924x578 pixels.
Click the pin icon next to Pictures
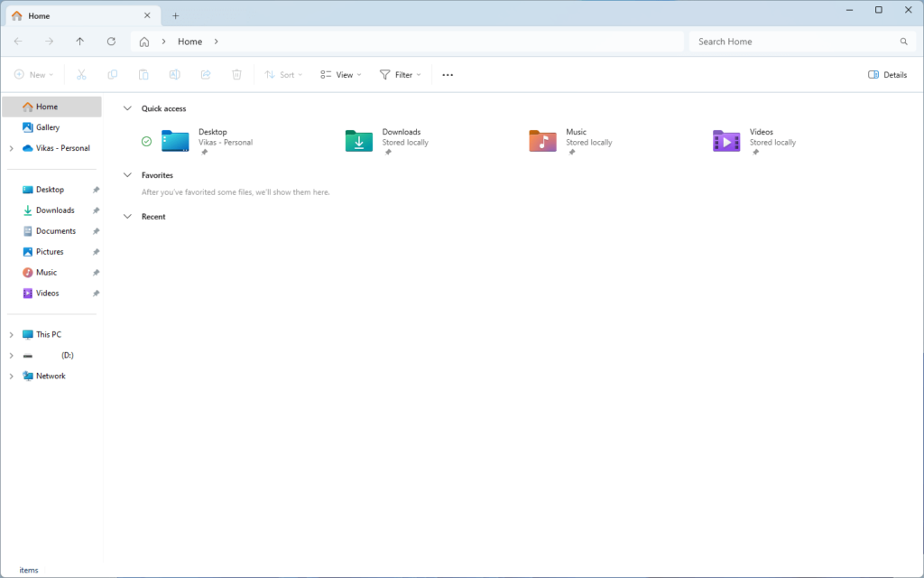tap(96, 252)
